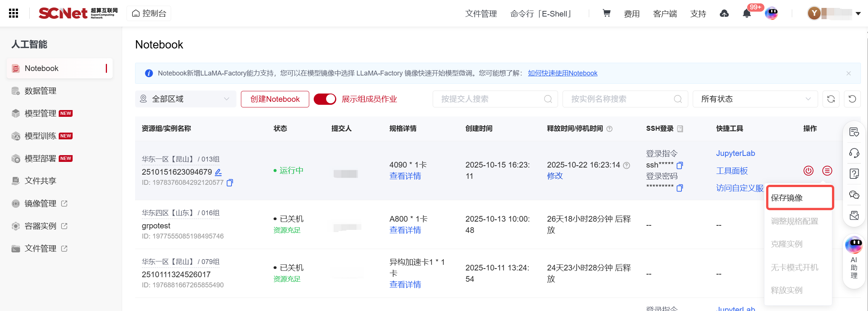Click the shopping cart icon
The image size is (868, 311).
click(x=606, y=14)
